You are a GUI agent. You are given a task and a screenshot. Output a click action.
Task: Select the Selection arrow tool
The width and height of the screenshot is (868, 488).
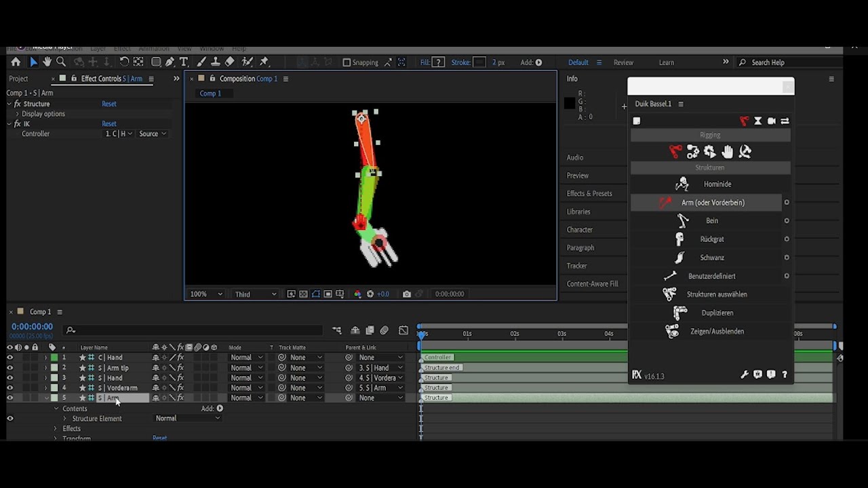33,62
